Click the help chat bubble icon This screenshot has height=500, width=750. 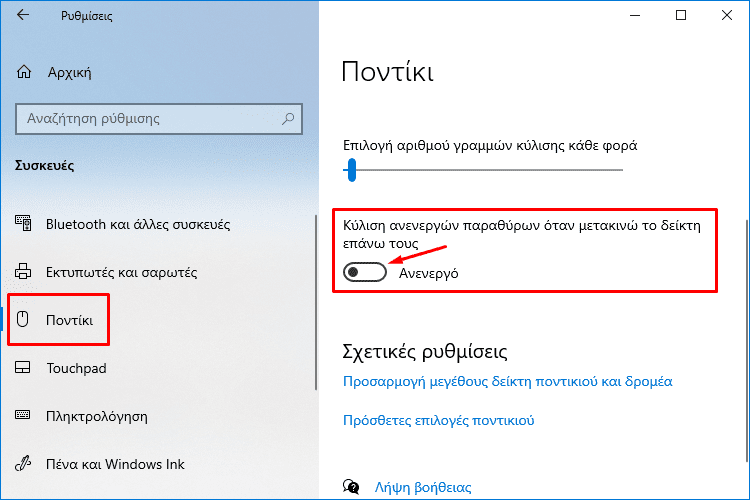pyautogui.click(x=351, y=487)
